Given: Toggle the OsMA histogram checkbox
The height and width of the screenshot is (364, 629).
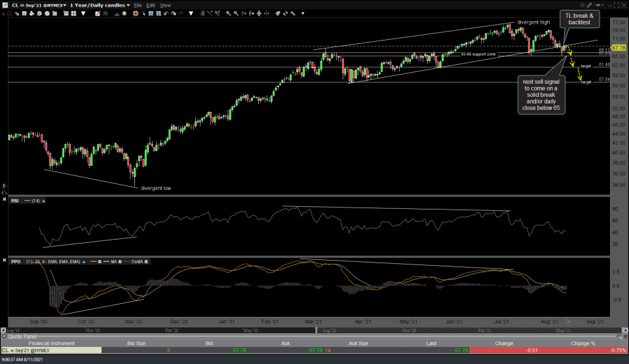Looking at the screenshot, I should pos(146,262).
